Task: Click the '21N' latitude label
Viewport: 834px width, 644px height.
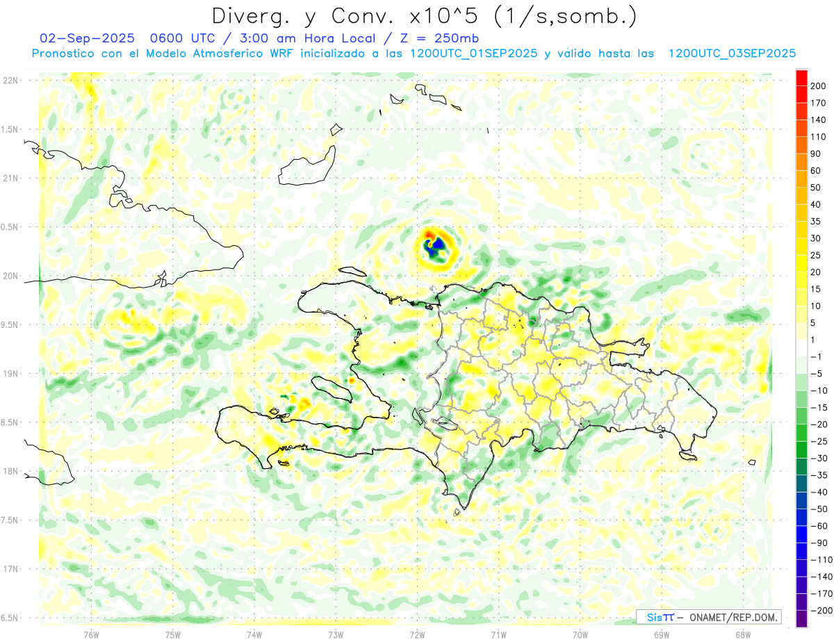Action: click(x=9, y=178)
